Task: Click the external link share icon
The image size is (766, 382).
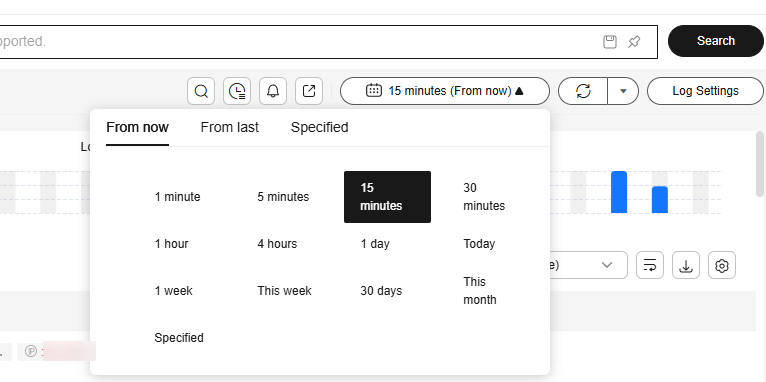Action: coord(309,91)
